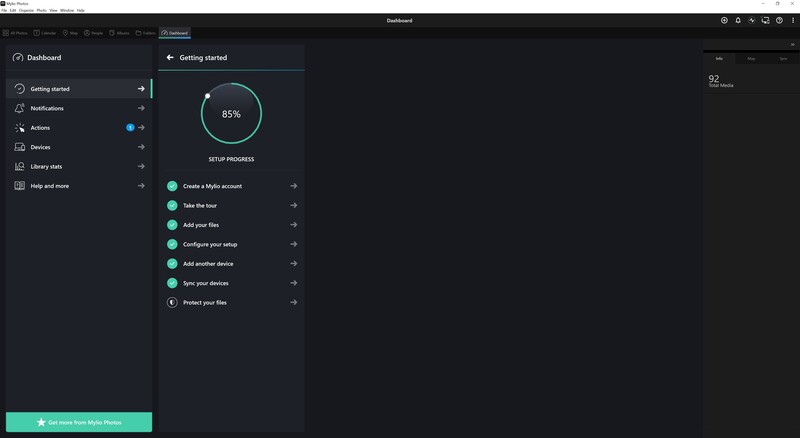This screenshot has height=438, width=800.
Task: Open Take the tour step arrow
Action: click(294, 205)
